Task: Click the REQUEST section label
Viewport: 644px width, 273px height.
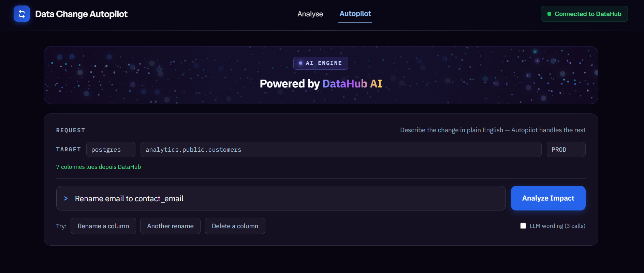Action: click(x=71, y=130)
